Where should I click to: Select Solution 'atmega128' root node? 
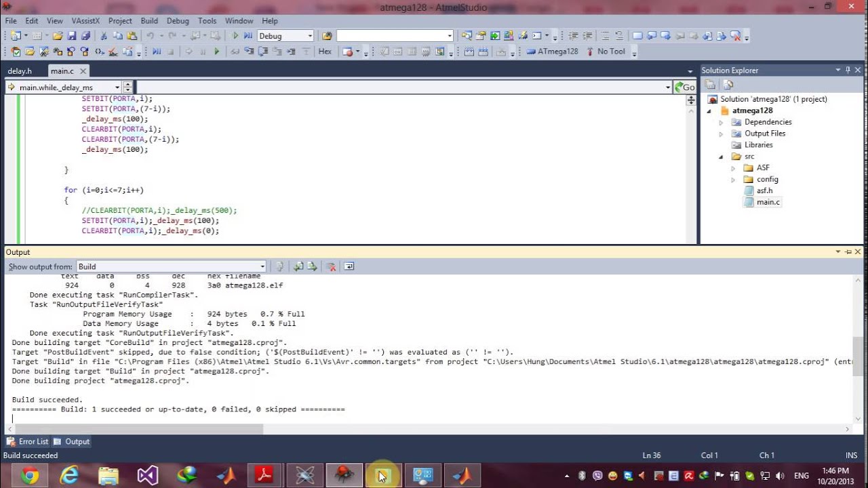point(773,99)
